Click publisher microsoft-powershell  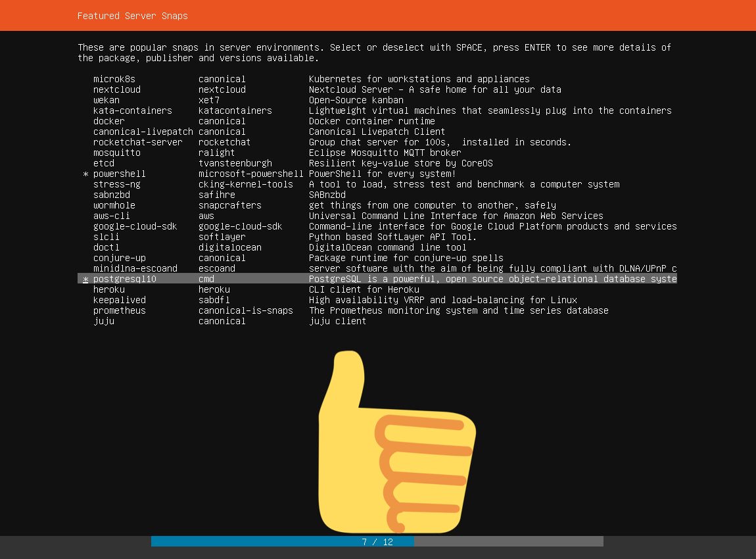pos(250,174)
